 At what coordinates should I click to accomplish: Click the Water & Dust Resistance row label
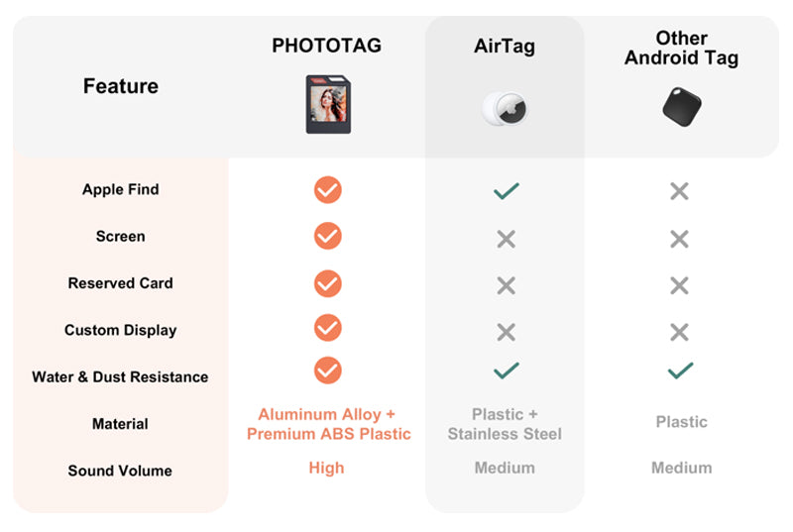click(x=120, y=376)
